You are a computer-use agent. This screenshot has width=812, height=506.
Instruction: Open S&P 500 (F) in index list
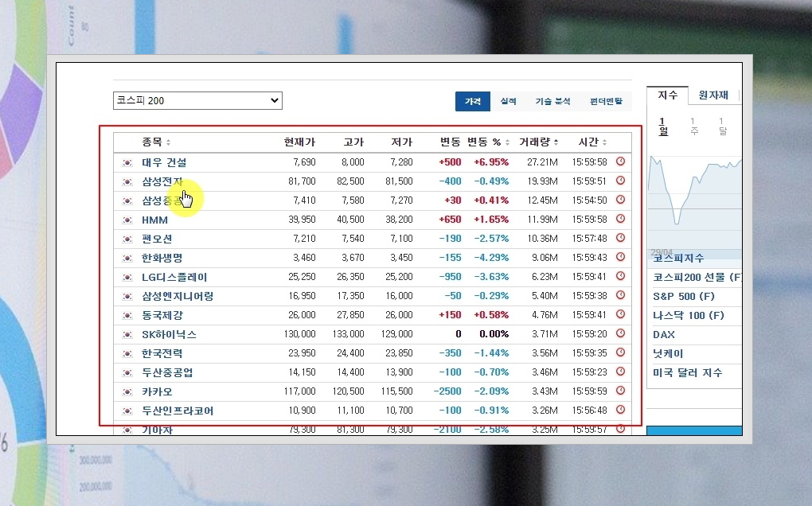(684, 297)
